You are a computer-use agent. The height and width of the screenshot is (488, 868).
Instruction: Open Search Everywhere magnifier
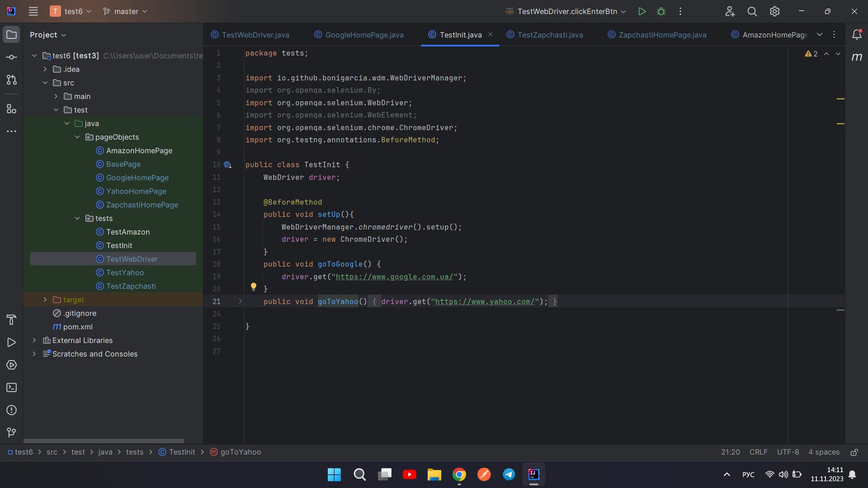(752, 11)
